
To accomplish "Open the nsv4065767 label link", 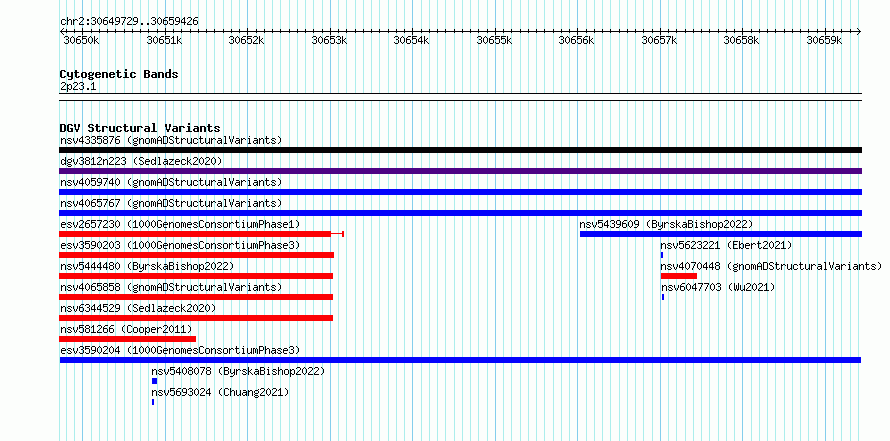I will 171,203.
